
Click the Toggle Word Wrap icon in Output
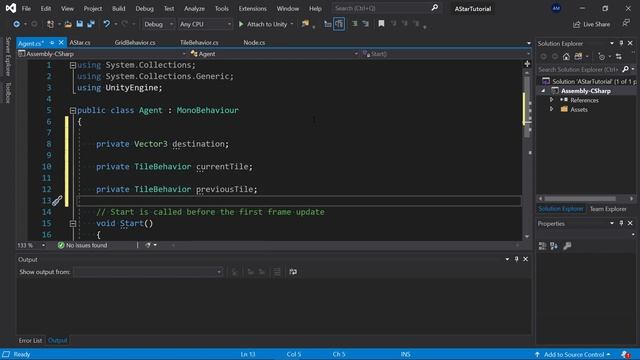coord(293,272)
